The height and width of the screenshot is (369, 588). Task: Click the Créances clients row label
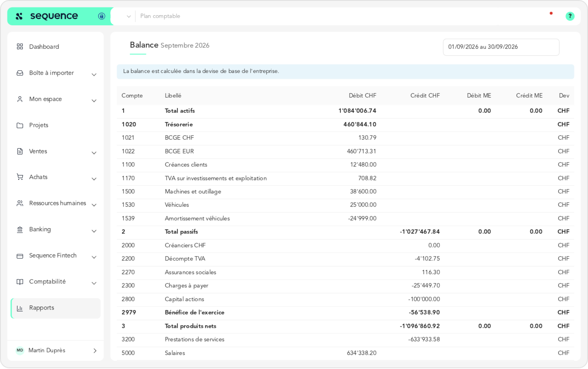(x=186, y=165)
